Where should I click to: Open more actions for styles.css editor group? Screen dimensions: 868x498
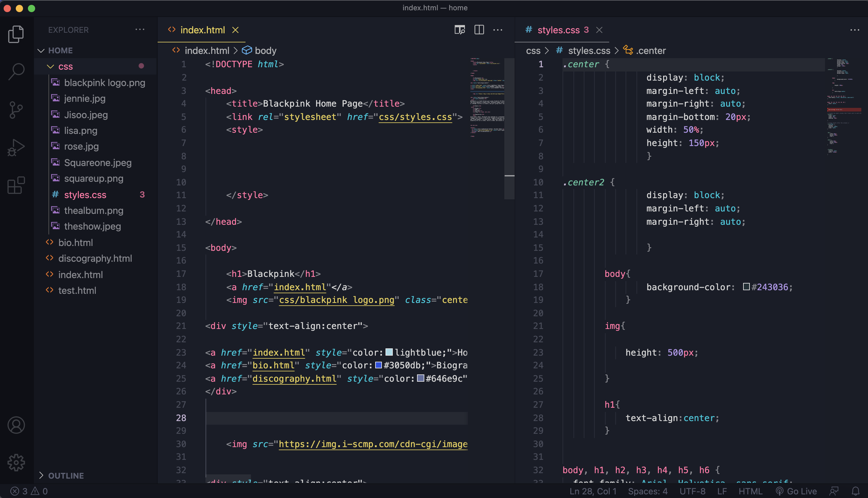point(855,30)
